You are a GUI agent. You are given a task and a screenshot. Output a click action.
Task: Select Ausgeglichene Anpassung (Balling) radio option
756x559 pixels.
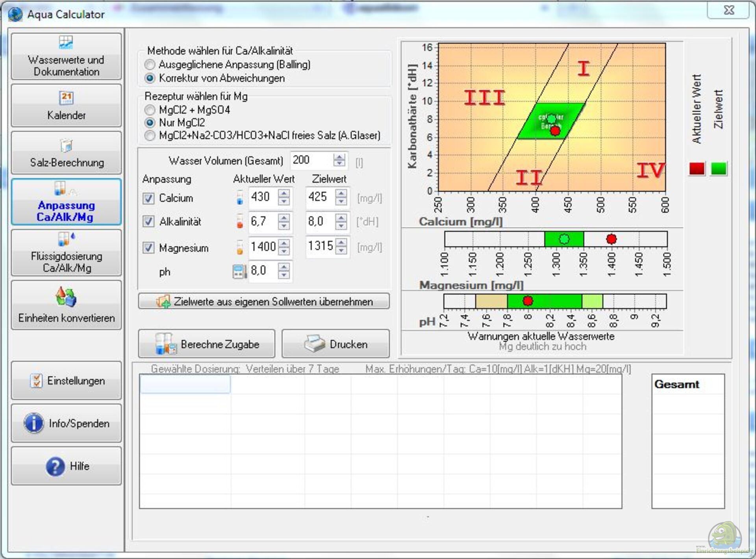[150, 64]
